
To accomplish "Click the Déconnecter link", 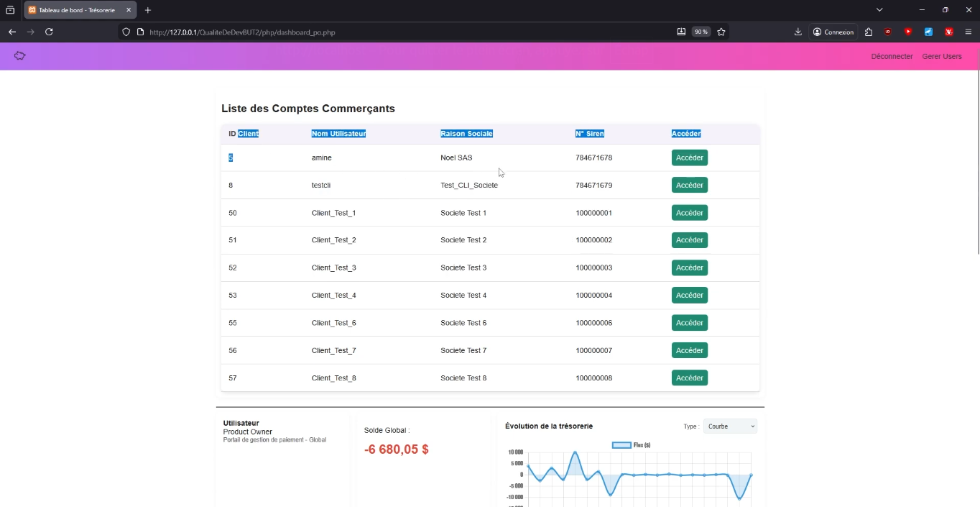I will (892, 56).
